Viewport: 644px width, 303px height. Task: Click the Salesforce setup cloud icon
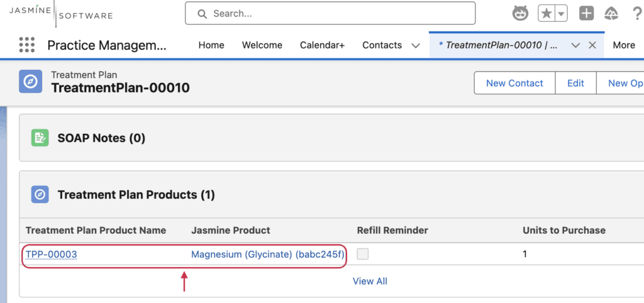[611, 14]
